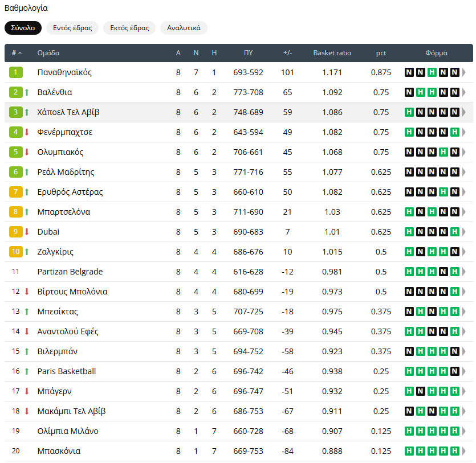476x463 pixels.
Task: Click the green H form badge for Βίρτους Μπολόνια
Action: tap(454, 292)
